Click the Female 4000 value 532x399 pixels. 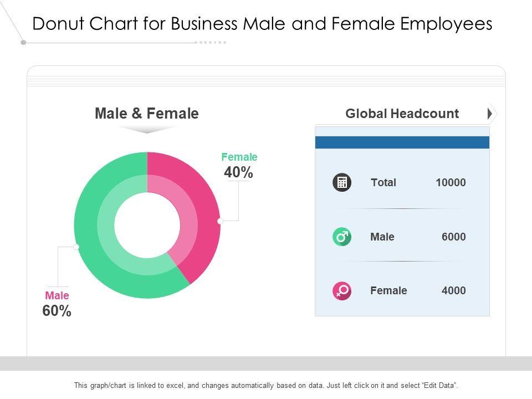tap(453, 290)
